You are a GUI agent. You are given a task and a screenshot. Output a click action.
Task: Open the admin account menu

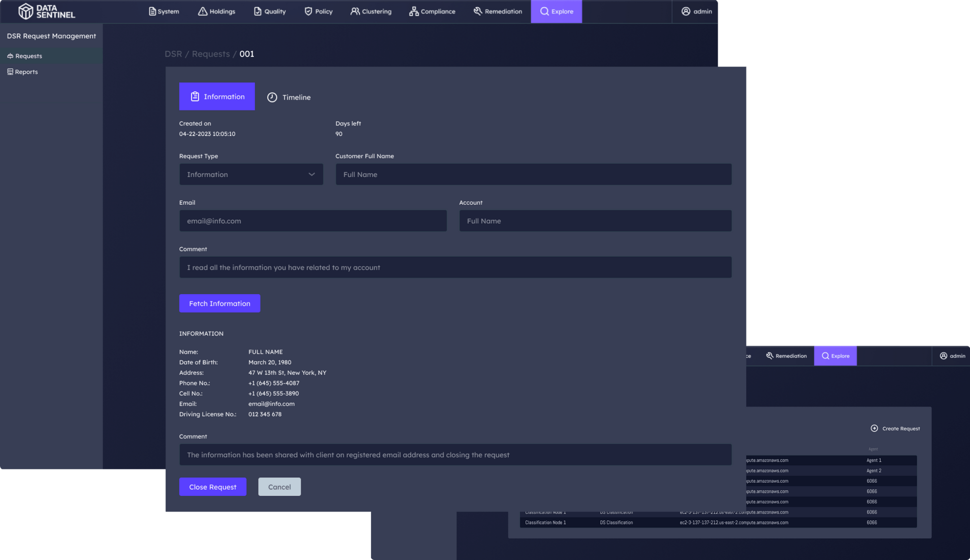tap(695, 12)
